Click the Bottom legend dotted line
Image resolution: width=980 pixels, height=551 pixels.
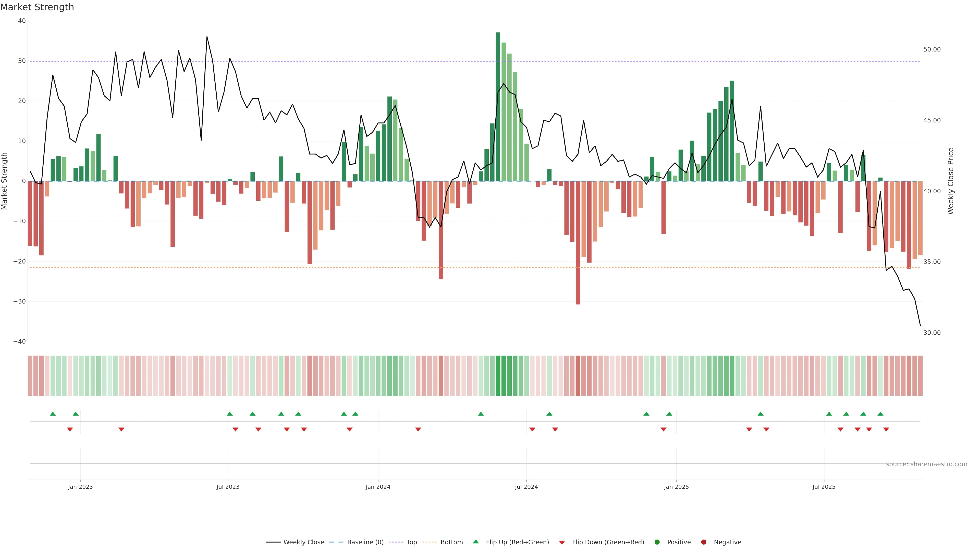click(430, 542)
